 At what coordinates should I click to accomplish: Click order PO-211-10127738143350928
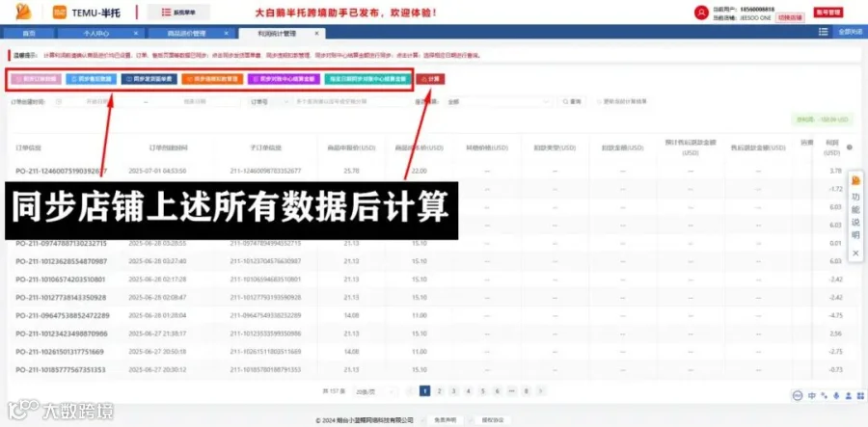(x=62, y=298)
